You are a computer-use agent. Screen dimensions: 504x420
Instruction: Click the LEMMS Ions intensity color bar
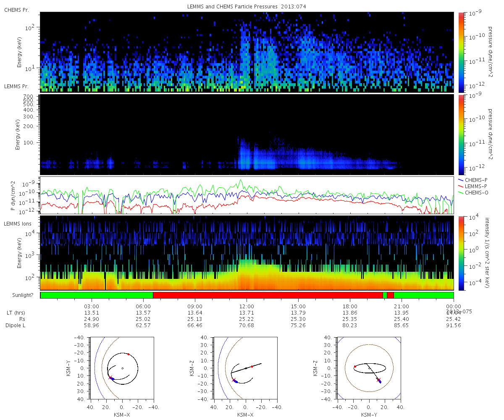pos(461,253)
